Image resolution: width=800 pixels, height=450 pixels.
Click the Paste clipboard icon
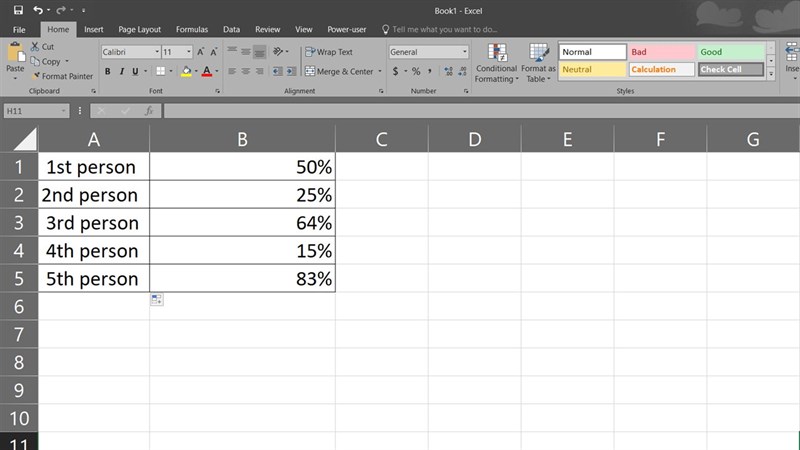coord(15,52)
